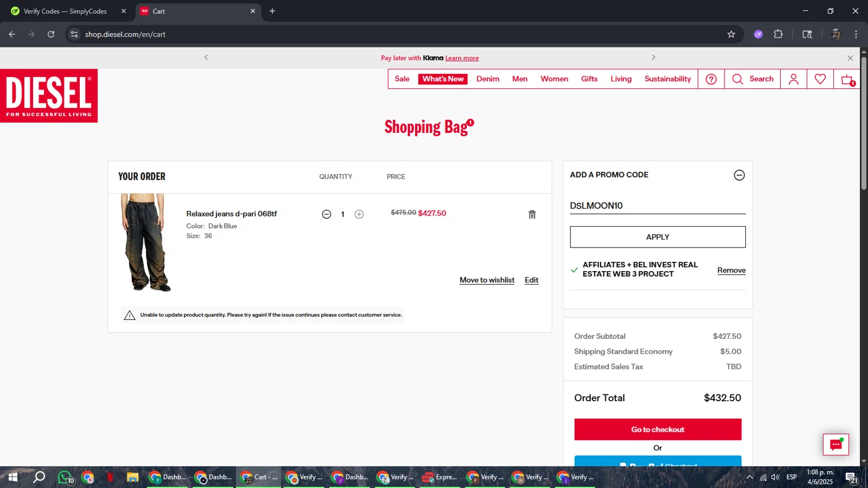Open Sustainability menu
This screenshot has width=868, height=488.
click(x=667, y=79)
